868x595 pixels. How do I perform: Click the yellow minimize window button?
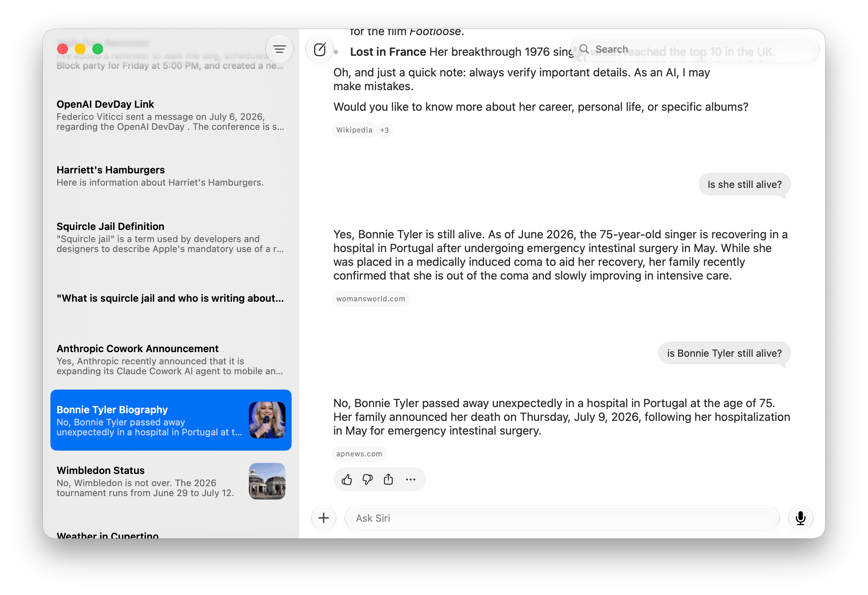point(80,49)
